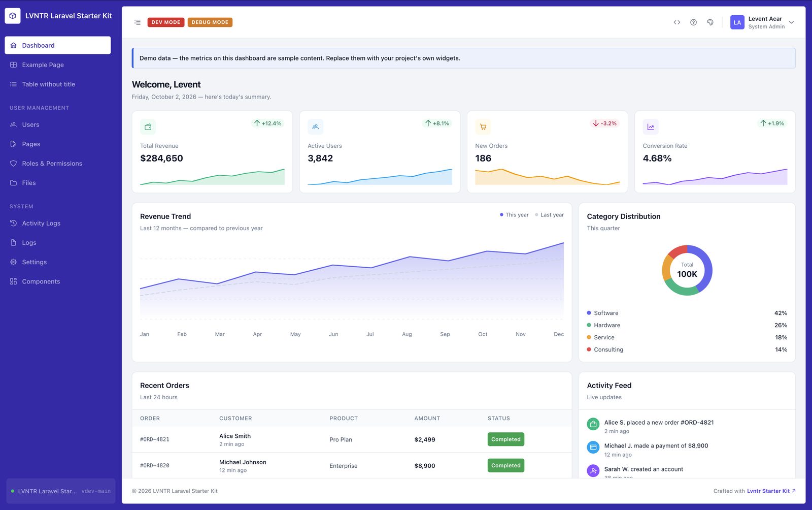The image size is (812, 510).
Task: Click the #ORD-4820 order number
Action: pos(155,465)
